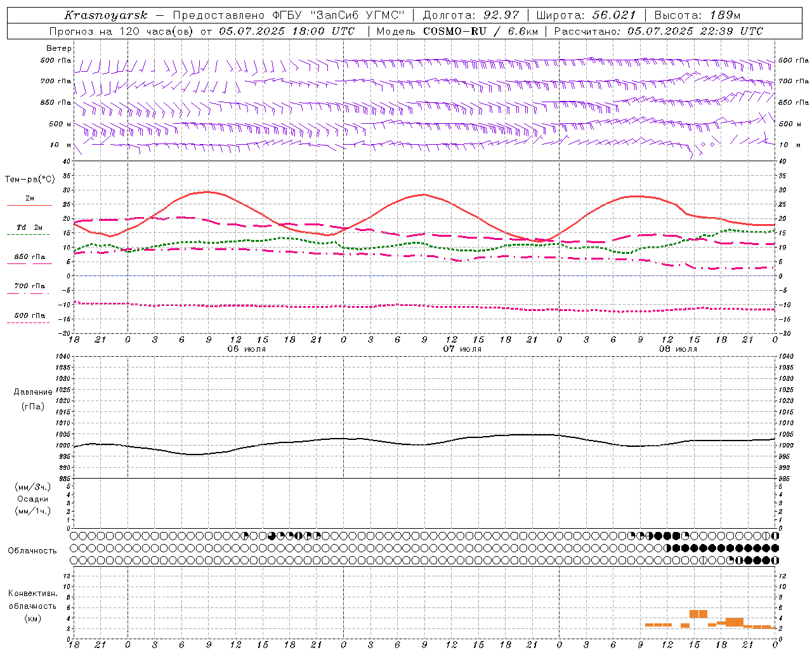This screenshot has height=650, width=812.
Task: Click the Высота: 189м value
Action: tap(697, 15)
